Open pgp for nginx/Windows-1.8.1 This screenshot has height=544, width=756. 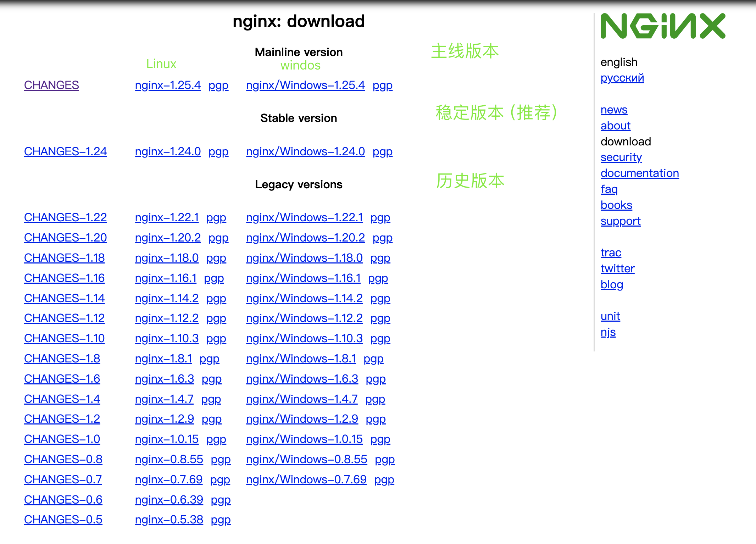pyautogui.click(x=374, y=359)
